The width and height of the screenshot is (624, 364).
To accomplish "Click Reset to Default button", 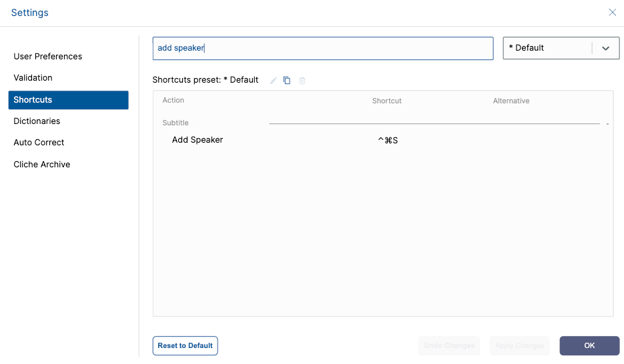I will tap(185, 346).
